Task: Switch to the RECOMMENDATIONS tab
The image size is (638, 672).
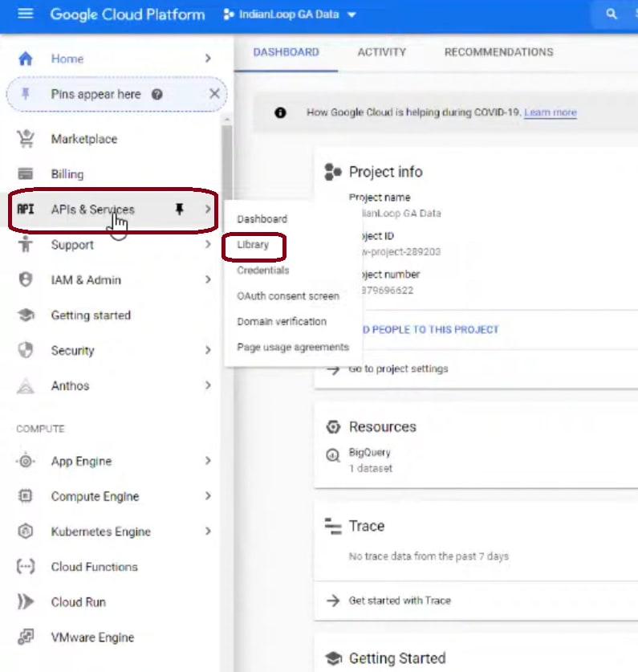Action: [498, 52]
